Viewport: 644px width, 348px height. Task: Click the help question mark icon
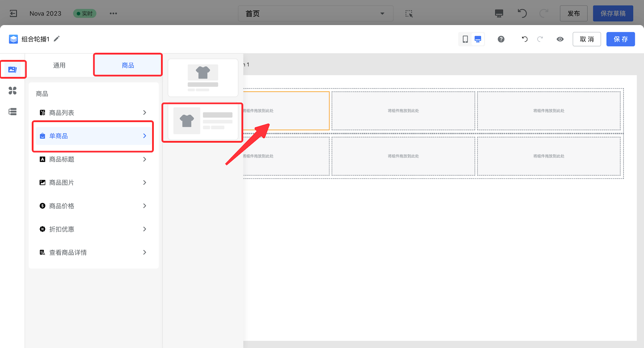pyautogui.click(x=501, y=39)
